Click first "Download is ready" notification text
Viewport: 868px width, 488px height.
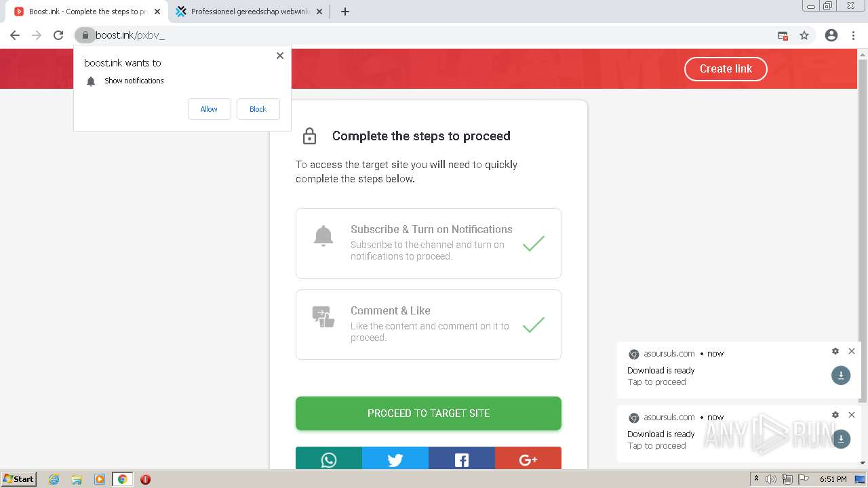[x=661, y=370]
